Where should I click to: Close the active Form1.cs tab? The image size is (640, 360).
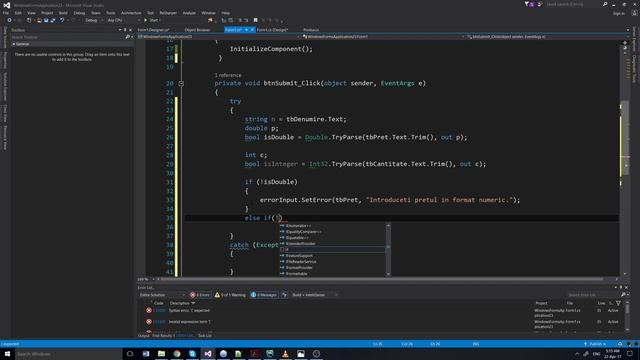coord(252,30)
